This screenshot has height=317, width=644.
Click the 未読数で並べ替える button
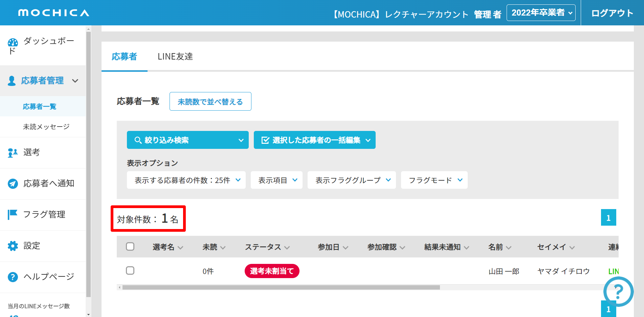(210, 101)
